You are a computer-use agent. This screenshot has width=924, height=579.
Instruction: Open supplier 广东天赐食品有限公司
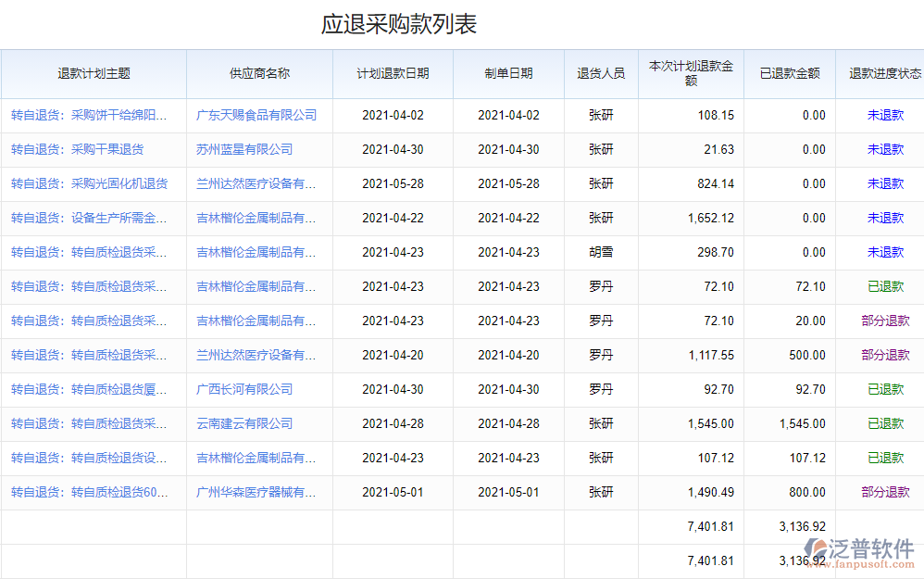click(256, 116)
